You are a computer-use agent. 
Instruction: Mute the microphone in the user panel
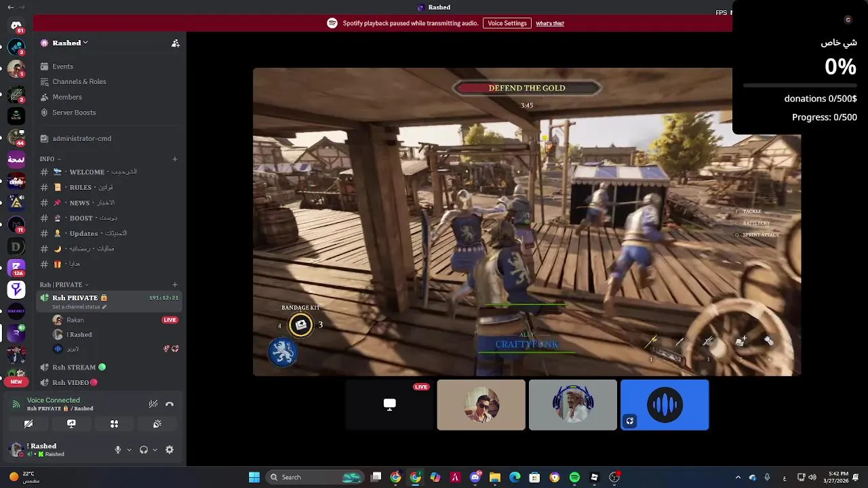[x=118, y=449]
